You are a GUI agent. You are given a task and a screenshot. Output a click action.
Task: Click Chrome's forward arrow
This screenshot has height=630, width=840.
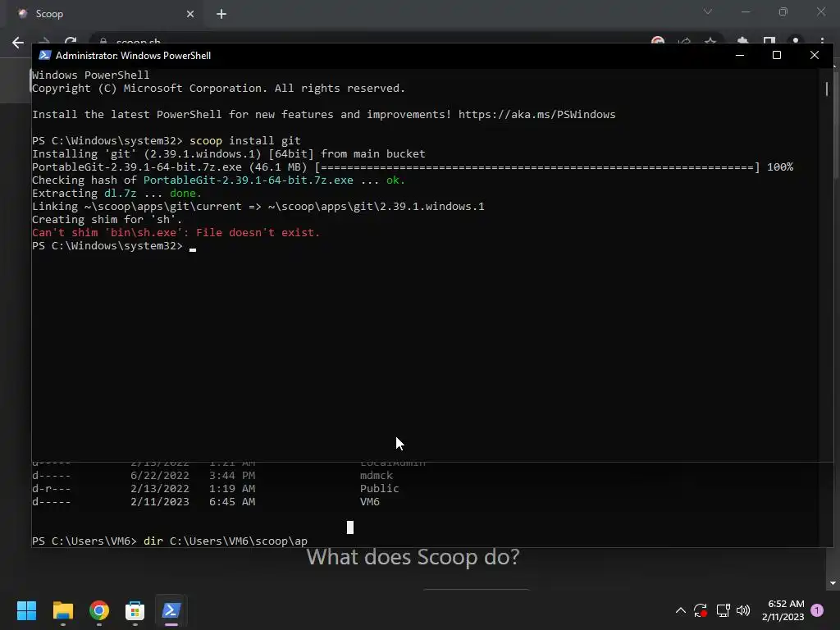(44, 41)
